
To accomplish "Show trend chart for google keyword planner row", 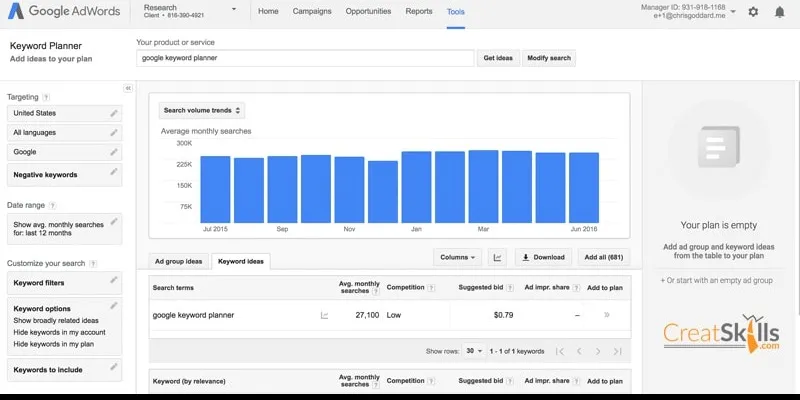I will tap(324, 316).
